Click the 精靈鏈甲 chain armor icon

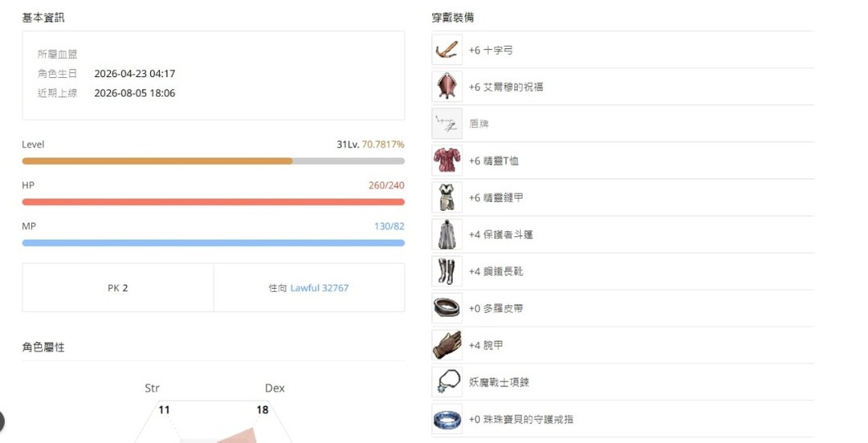447,198
